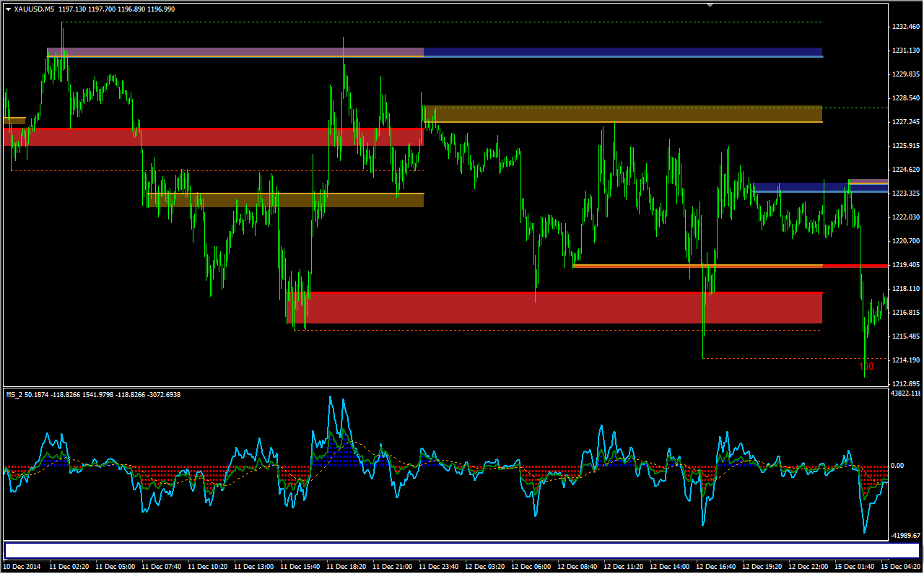Select the dark blue zone at the 1231 level

tap(623, 52)
